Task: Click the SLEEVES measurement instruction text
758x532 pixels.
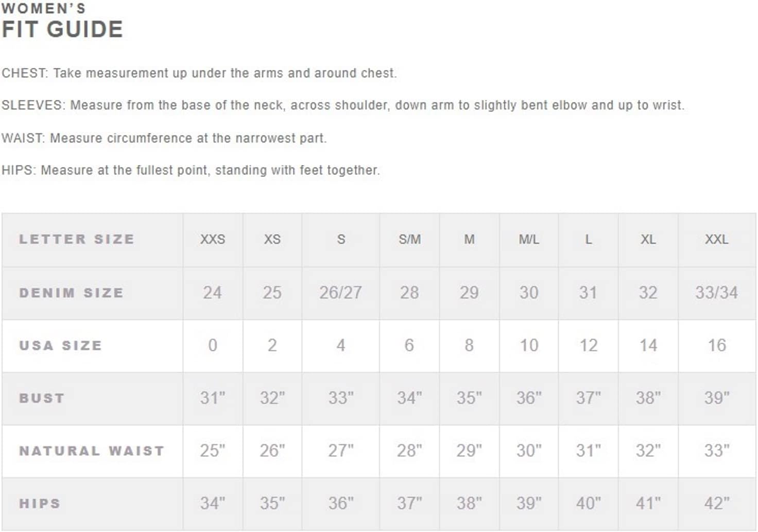Action: click(x=343, y=105)
